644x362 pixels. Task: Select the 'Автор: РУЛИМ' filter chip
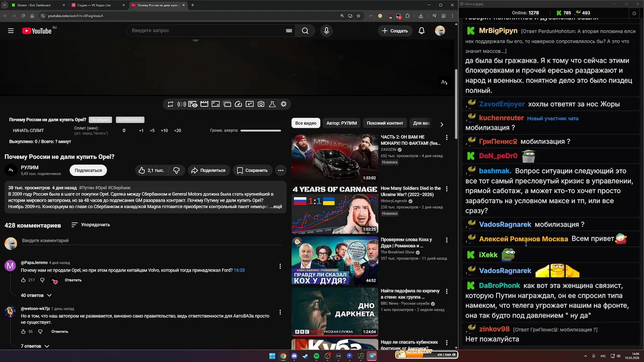[x=342, y=123]
